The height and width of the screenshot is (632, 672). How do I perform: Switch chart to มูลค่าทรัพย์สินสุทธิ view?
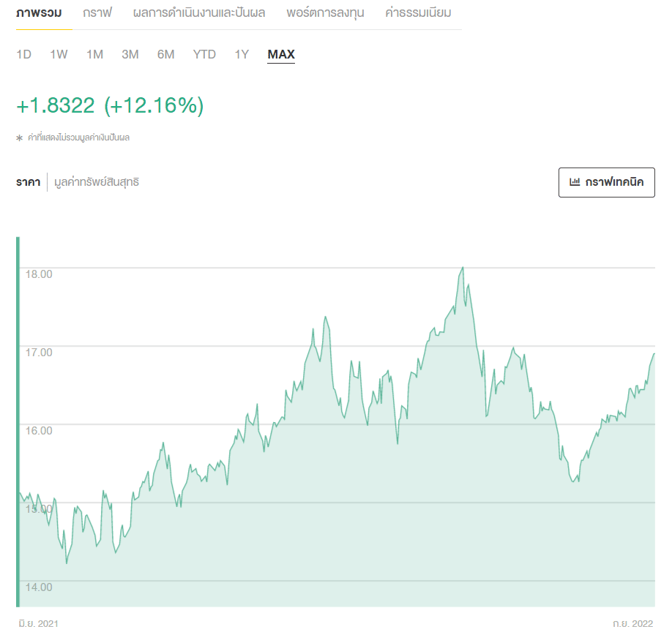point(97,182)
